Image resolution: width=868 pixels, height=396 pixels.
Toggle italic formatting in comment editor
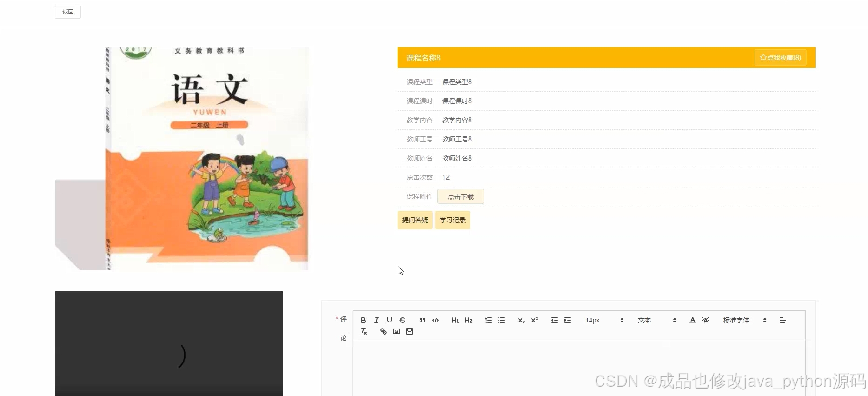point(377,320)
